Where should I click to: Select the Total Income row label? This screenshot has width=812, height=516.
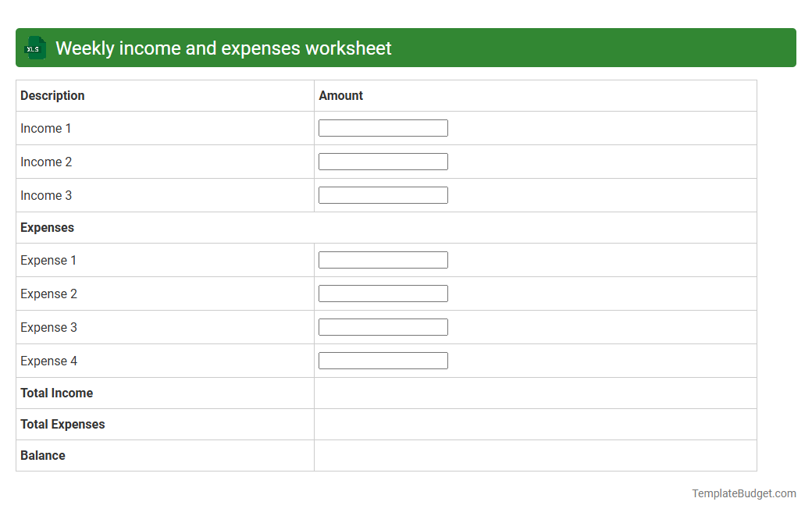pos(56,393)
